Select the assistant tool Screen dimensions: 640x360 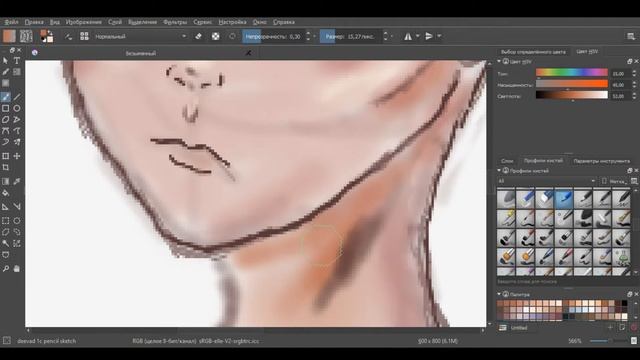tap(5, 207)
